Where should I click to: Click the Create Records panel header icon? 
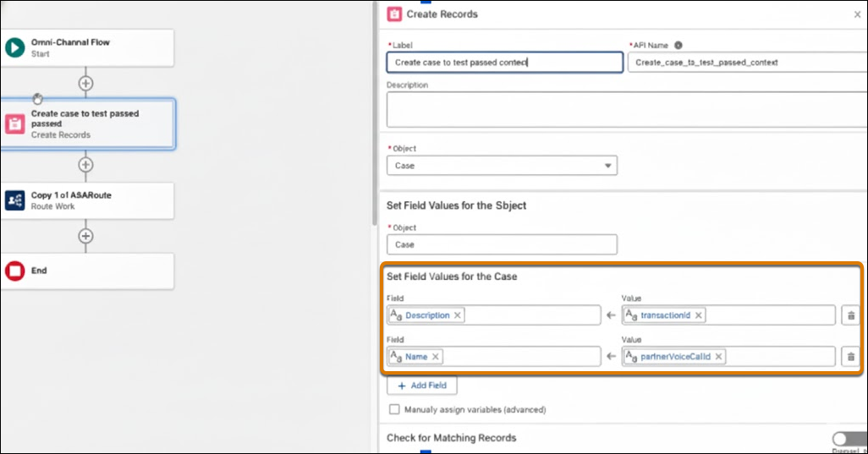click(394, 14)
